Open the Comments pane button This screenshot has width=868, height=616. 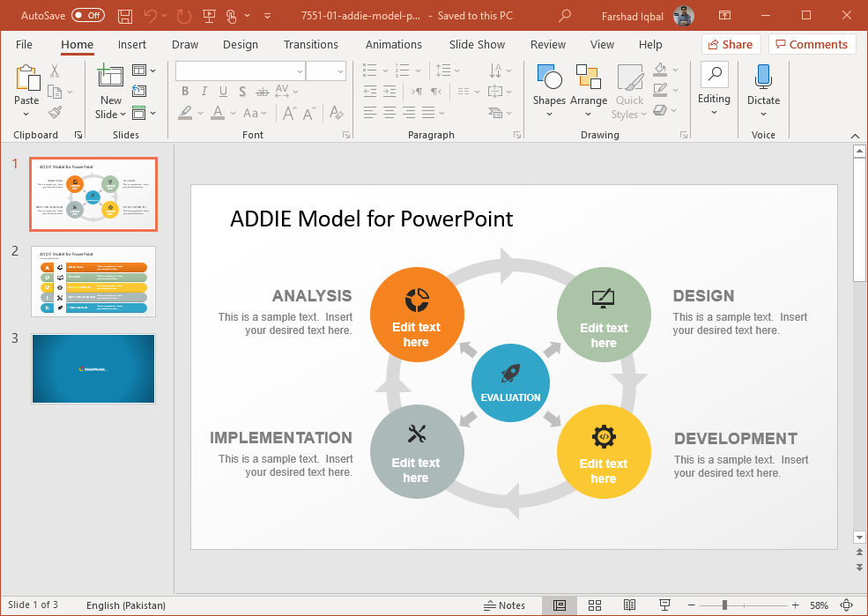tap(811, 44)
